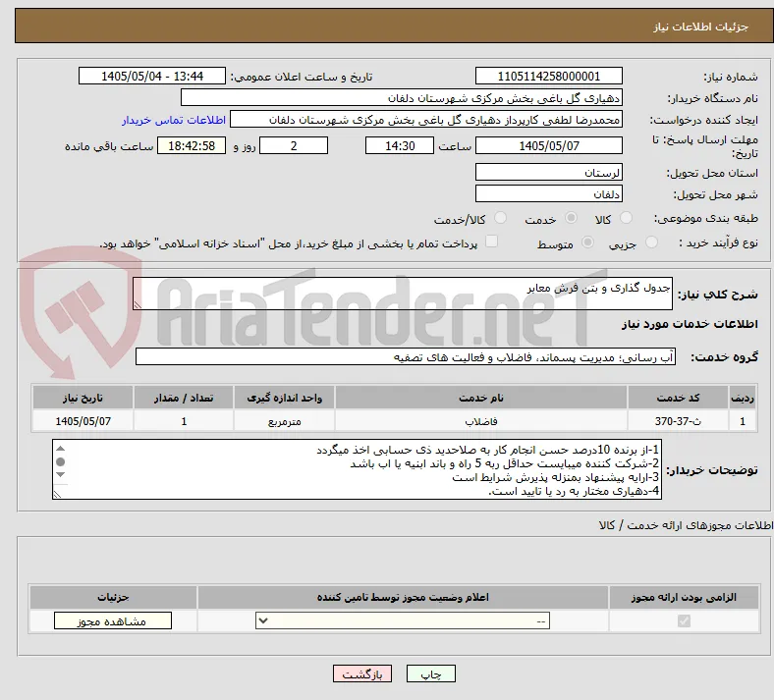Click the need date cell 1405/05/07
Image resolution: width=774 pixels, height=700 pixels.
coord(83,421)
